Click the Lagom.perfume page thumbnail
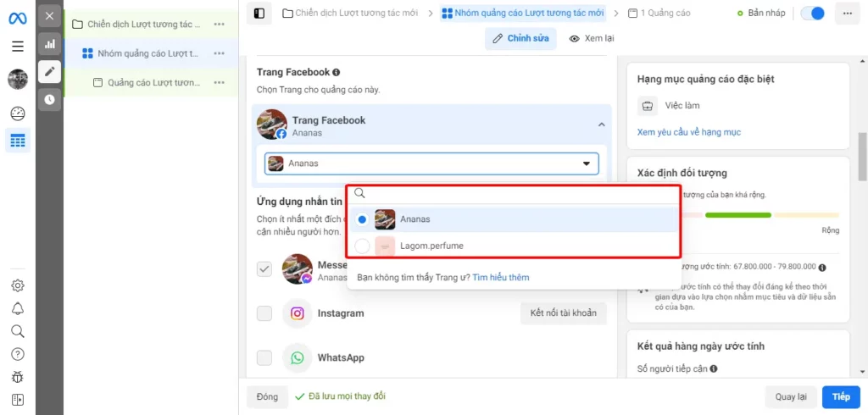Screen dimensions: 868x415 (385, 246)
